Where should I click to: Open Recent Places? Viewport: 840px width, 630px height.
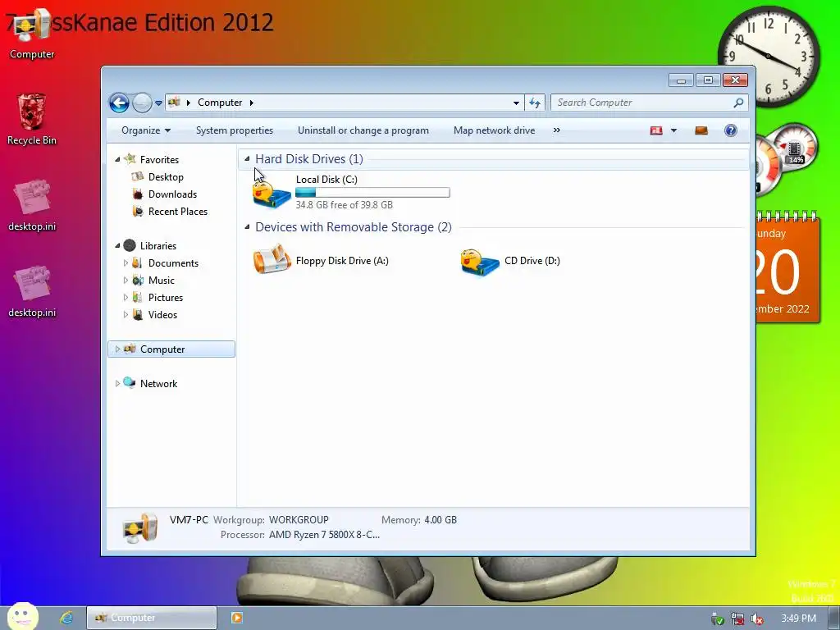coord(178,211)
